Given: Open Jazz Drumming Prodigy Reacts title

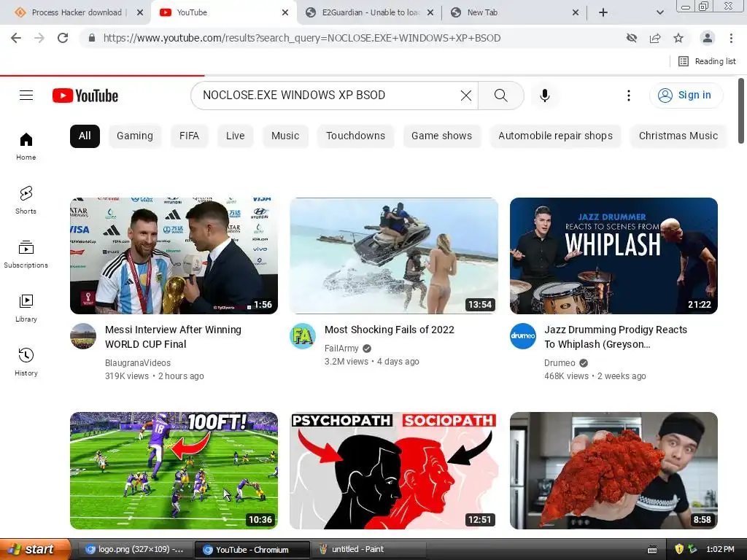Looking at the screenshot, I should (x=616, y=337).
